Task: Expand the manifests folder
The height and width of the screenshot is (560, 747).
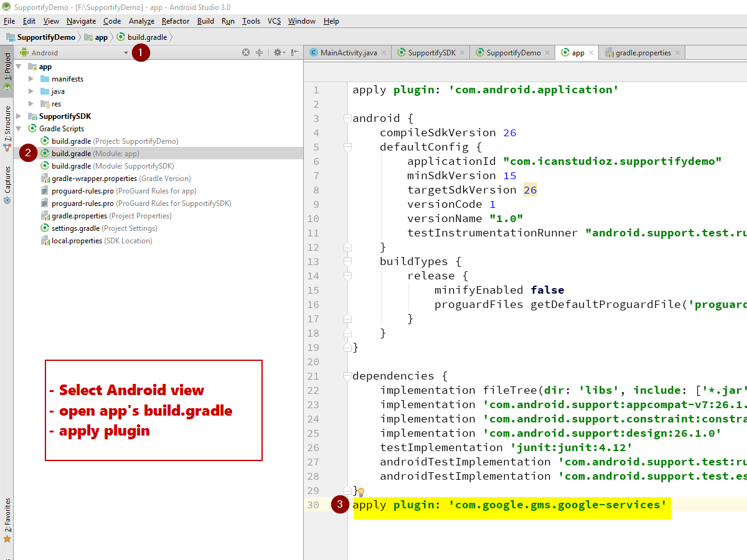Action: click(x=31, y=79)
